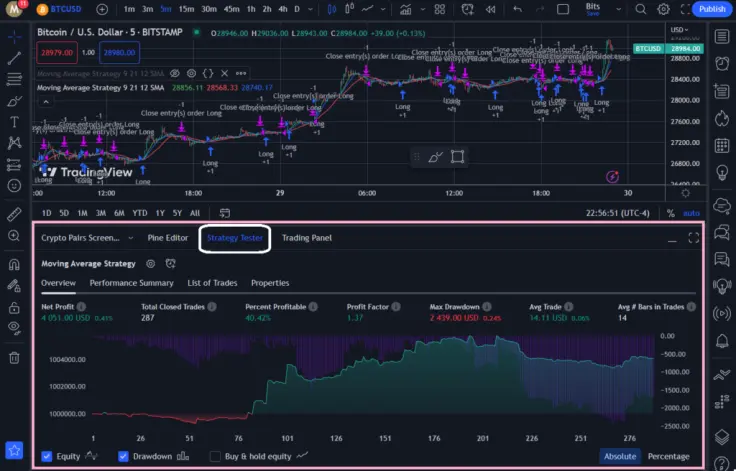Open Moving Average Strategy settings on chart
Image resolution: width=736 pixels, height=471 pixels.
pyautogui.click(x=192, y=73)
